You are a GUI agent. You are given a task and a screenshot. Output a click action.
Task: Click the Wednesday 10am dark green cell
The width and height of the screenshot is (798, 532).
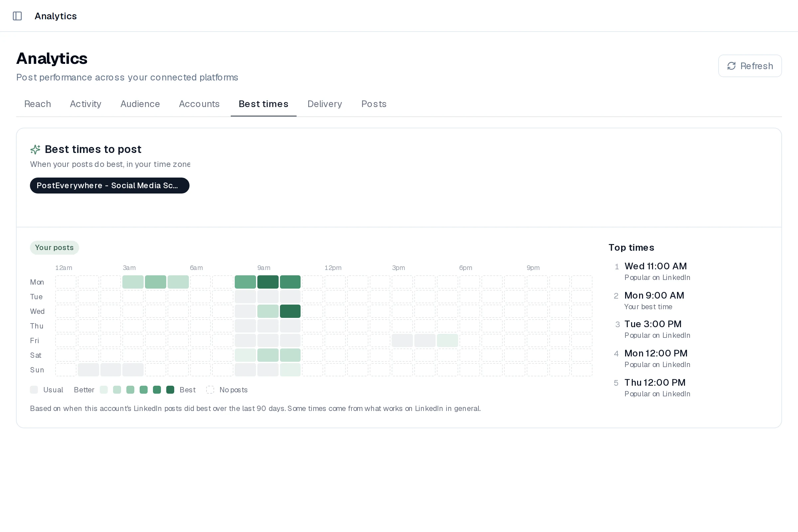tap(290, 311)
